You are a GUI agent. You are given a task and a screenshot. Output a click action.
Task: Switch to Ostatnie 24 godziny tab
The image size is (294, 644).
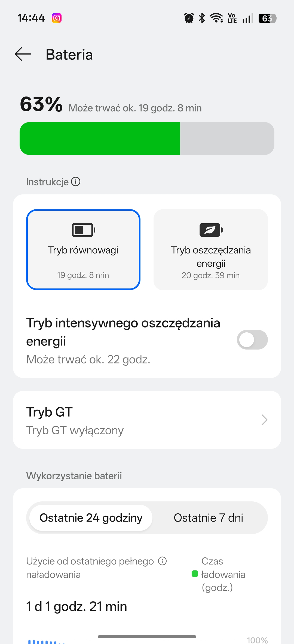pyautogui.click(x=91, y=518)
